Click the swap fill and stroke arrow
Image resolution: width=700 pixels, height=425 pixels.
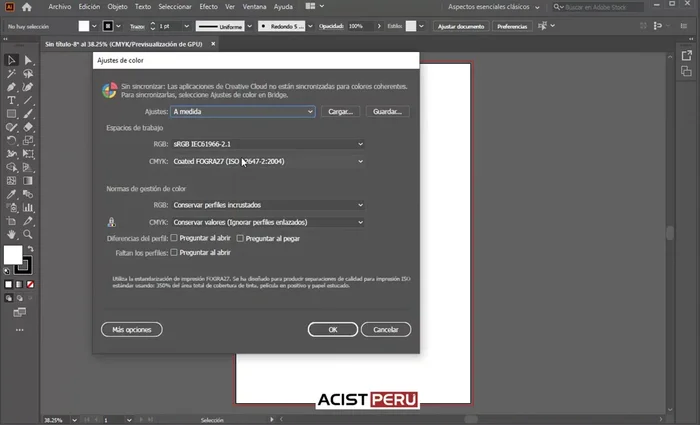[x=30, y=249]
